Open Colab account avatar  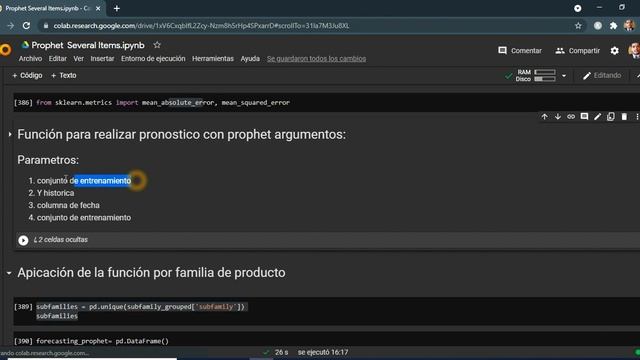tap(635, 50)
